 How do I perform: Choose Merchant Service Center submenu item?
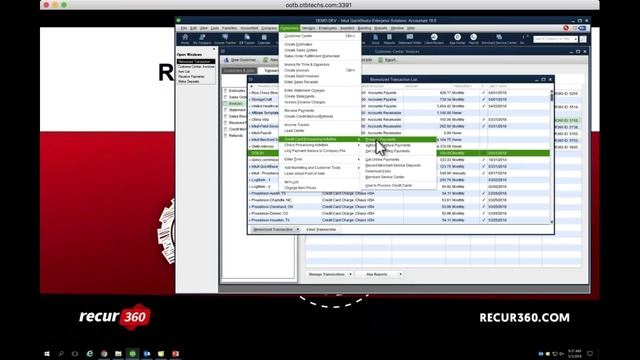[x=399, y=177]
